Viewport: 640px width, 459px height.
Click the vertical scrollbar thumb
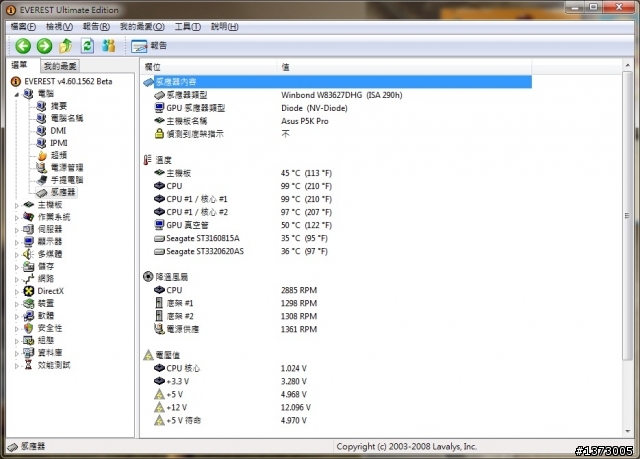coord(627,215)
